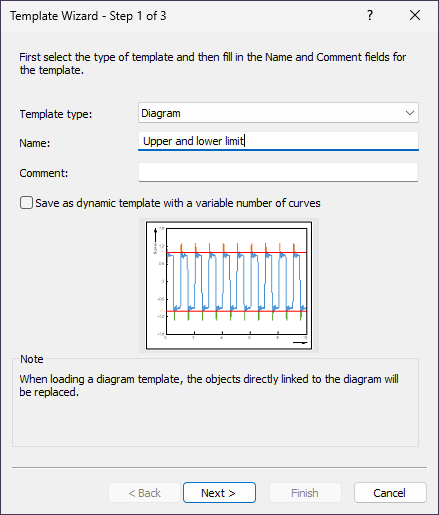439x515 pixels.
Task: Click the question mark help icon
Action: point(370,15)
